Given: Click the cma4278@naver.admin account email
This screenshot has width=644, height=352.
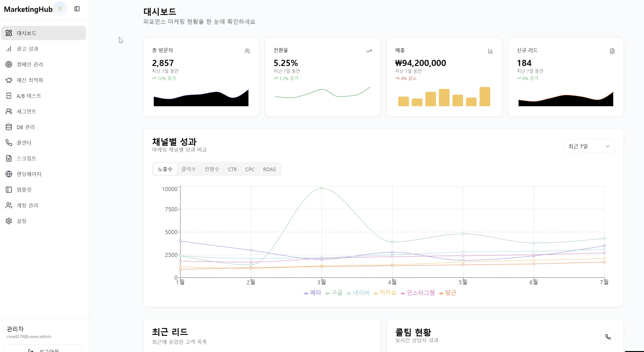Looking at the screenshot, I should pyautogui.click(x=29, y=337).
